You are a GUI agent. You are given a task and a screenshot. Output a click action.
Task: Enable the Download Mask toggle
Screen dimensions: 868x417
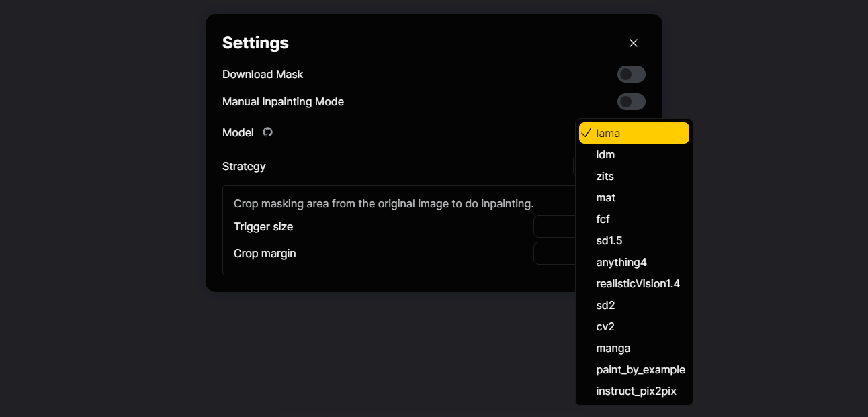[x=631, y=75]
